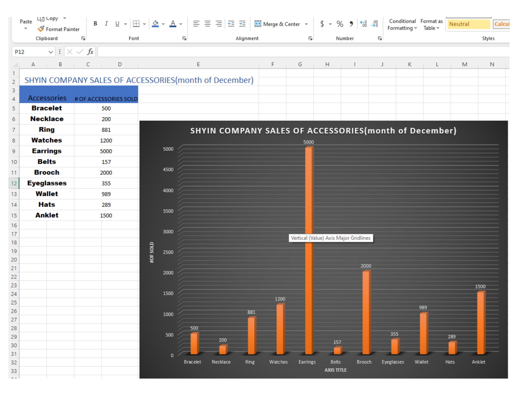Apply Comma Style
The image size is (532, 399).
(x=351, y=24)
